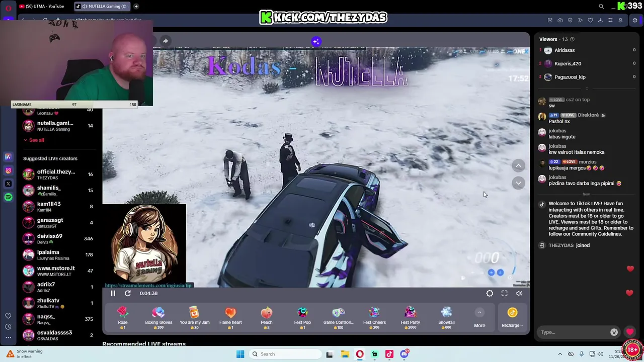Open a new browser tab
644x362 pixels.
point(136,6)
